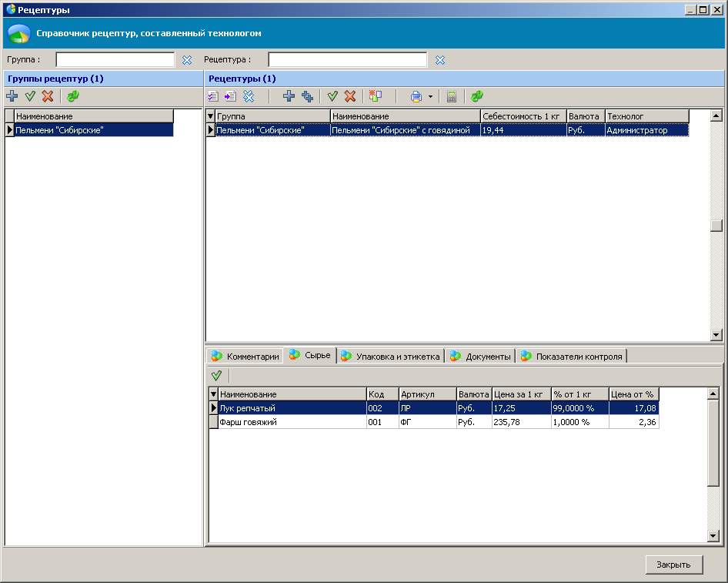
Task: Sort by Себестоимость 1 кг column header
Action: click(x=523, y=116)
